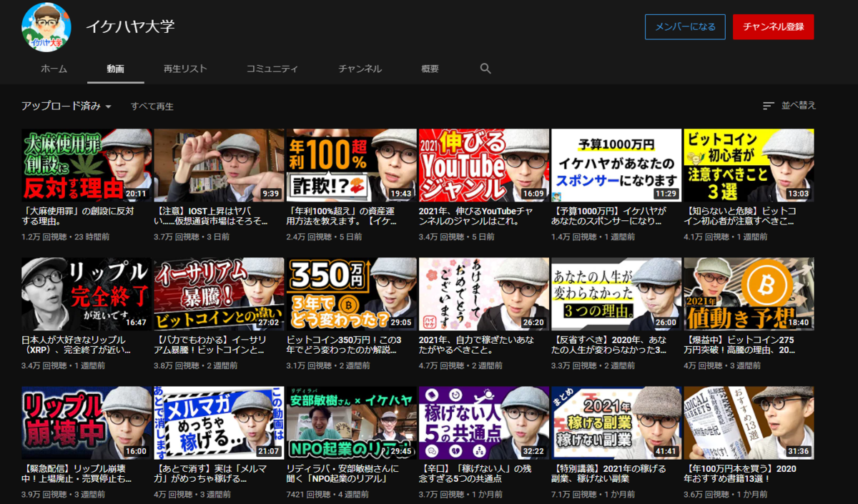
Task: Open the 値動き予想 bitcoin thumbnail
Action: (x=749, y=295)
